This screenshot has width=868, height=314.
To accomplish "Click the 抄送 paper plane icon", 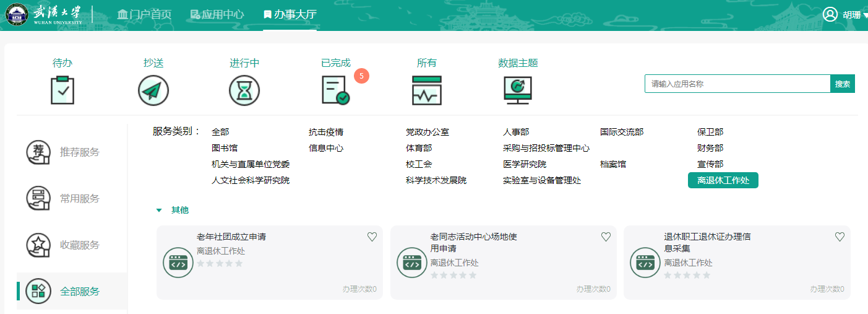I will (153, 90).
